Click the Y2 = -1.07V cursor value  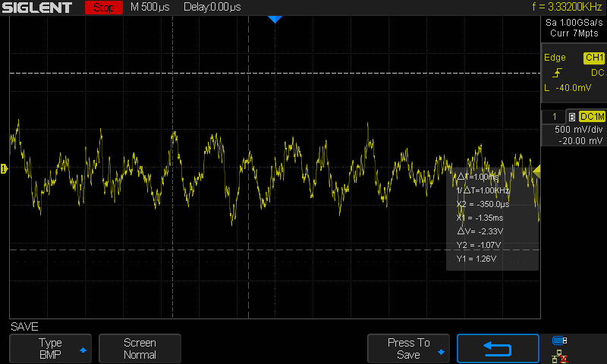click(479, 245)
